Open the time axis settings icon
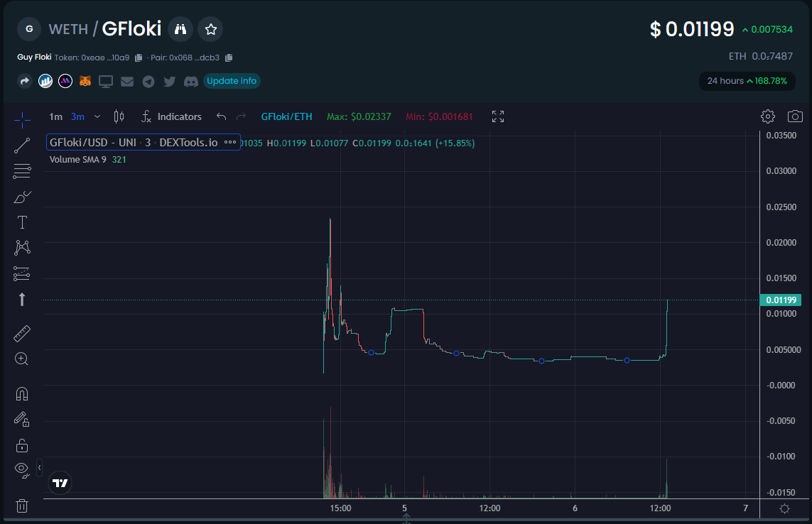Viewport: 812px width, 524px height. click(x=784, y=508)
